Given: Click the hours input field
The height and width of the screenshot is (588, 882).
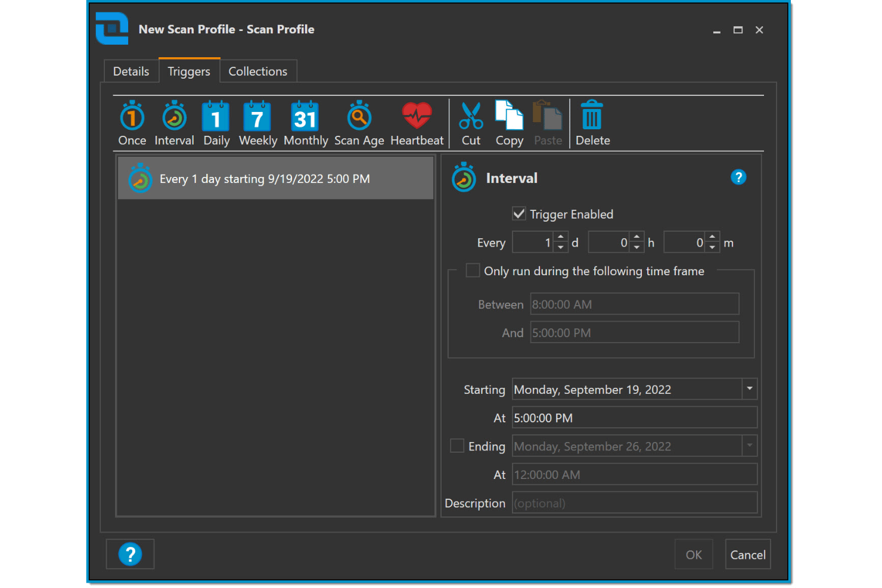Looking at the screenshot, I should (x=609, y=242).
